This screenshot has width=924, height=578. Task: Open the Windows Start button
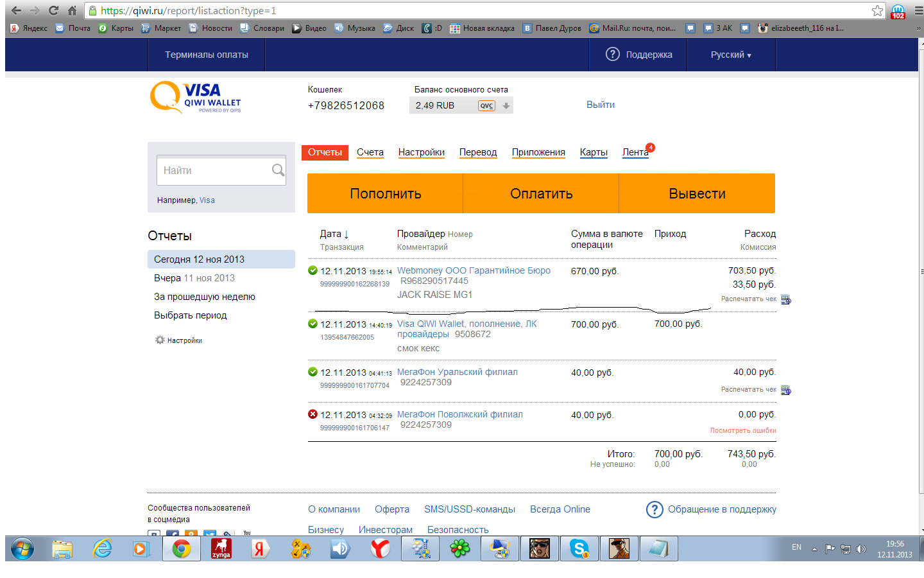(22, 549)
